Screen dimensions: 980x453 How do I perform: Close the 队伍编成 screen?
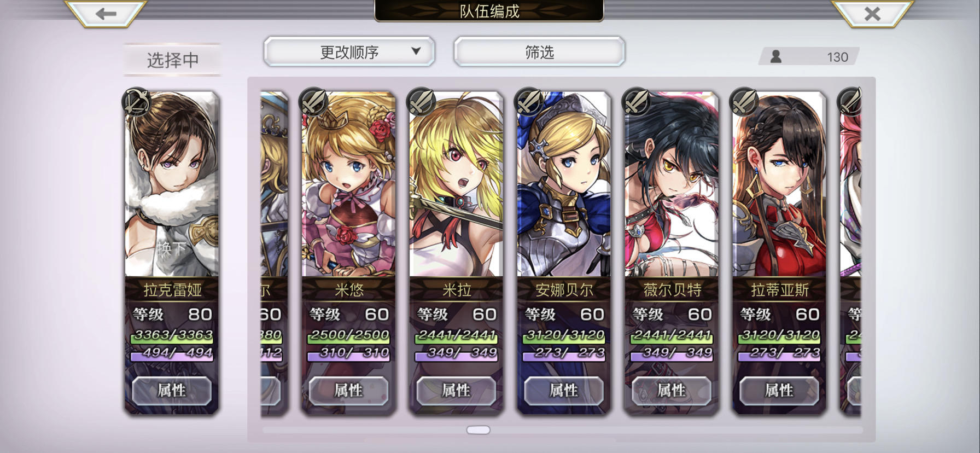[872, 14]
